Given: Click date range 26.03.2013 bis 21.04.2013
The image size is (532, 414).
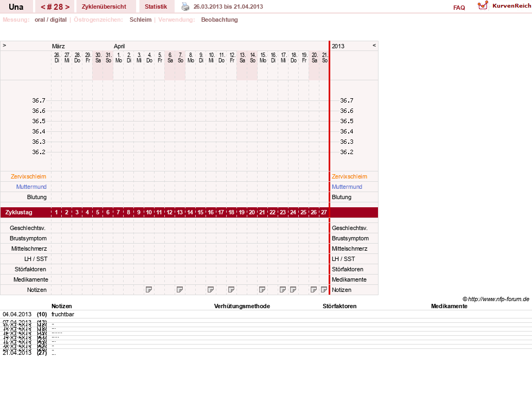Looking at the screenshot, I should click(x=228, y=7).
